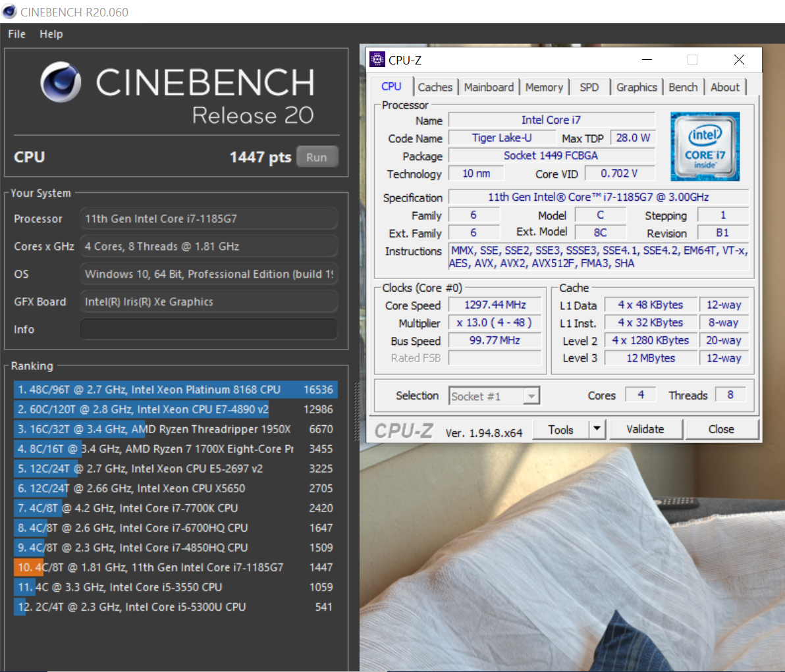This screenshot has width=785, height=672.
Task: Run the CPU benchmark
Action: click(x=317, y=157)
